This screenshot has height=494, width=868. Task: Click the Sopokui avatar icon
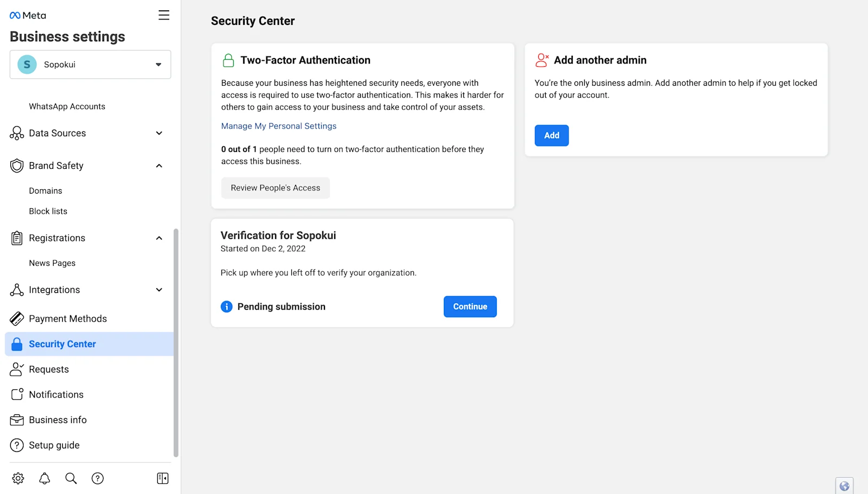(27, 65)
